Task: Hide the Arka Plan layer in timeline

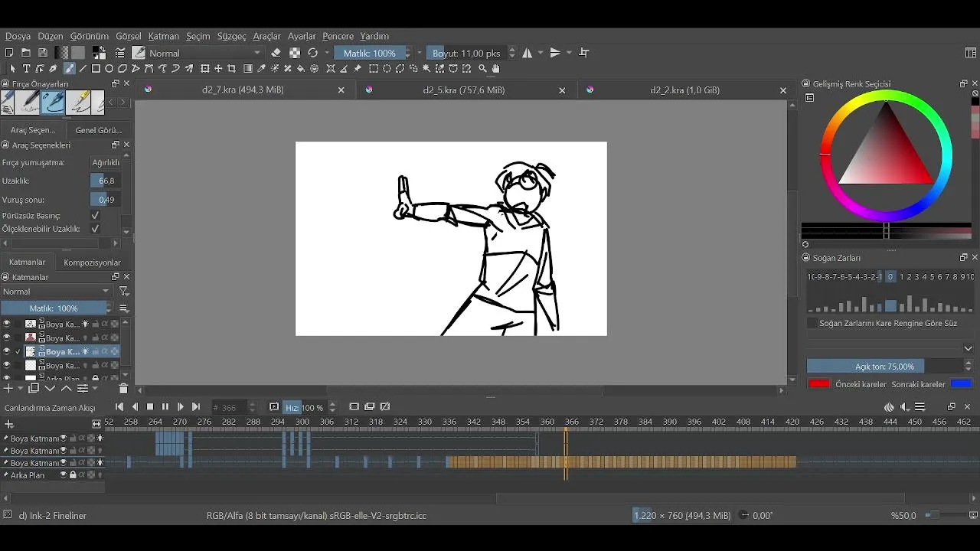Action: coord(64,475)
